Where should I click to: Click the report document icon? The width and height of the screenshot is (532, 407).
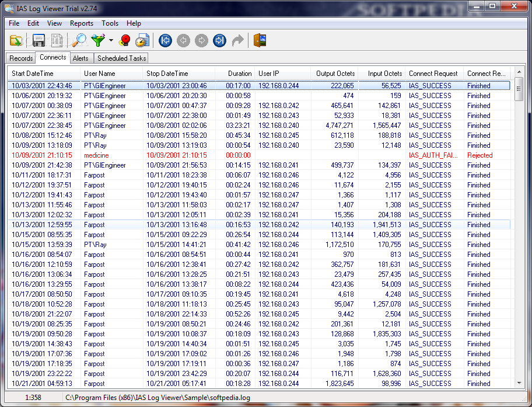pos(57,40)
